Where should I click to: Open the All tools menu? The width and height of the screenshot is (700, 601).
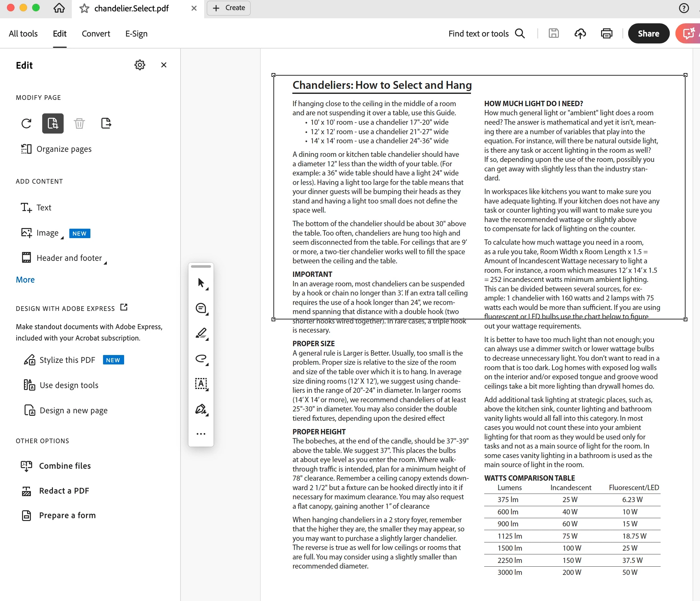(x=23, y=33)
